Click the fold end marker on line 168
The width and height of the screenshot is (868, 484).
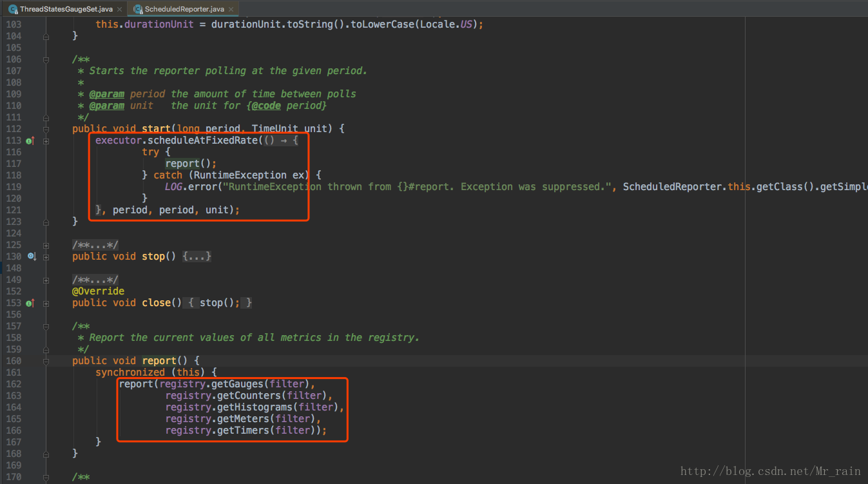coord(46,454)
